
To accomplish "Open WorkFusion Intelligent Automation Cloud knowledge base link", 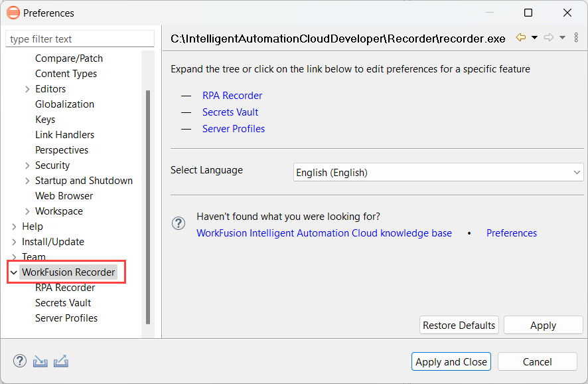I will coord(324,233).
